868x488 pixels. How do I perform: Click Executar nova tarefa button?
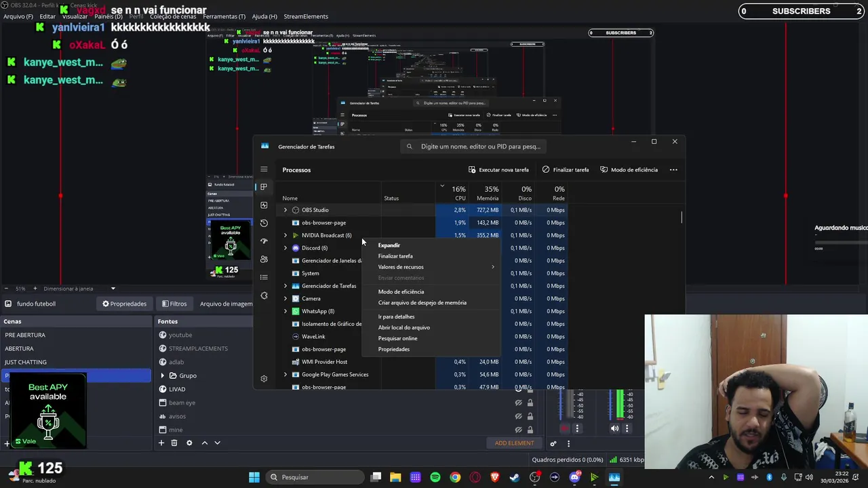(498, 169)
